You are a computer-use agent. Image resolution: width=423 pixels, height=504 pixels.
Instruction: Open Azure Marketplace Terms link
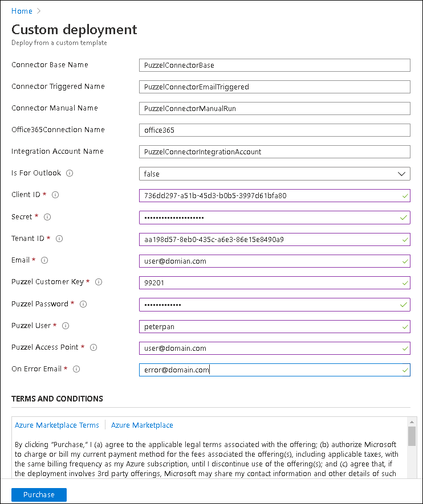(57, 425)
